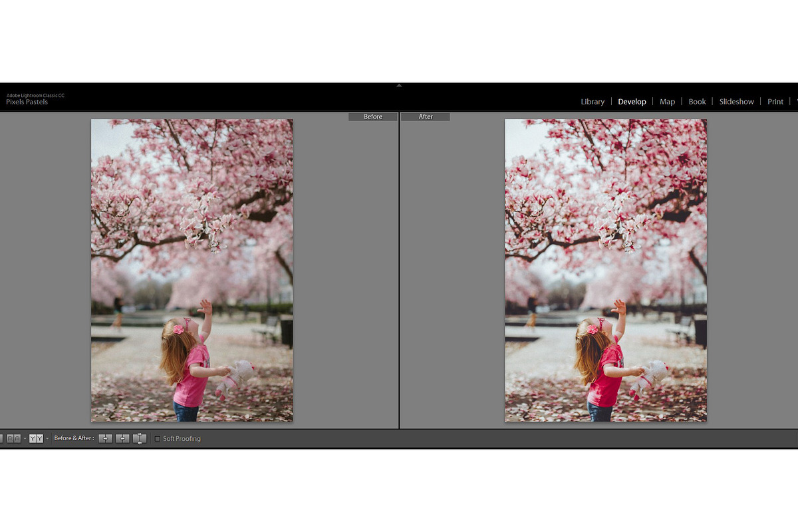Click the Before photo preview
The width and height of the screenshot is (798, 532).
coord(192,270)
